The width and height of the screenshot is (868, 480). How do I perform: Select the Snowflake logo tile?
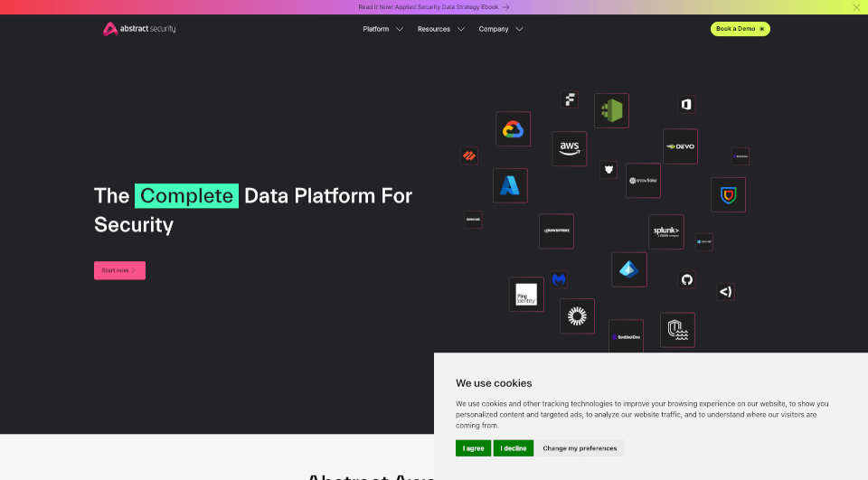pyautogui.click(x=643, y=181)
